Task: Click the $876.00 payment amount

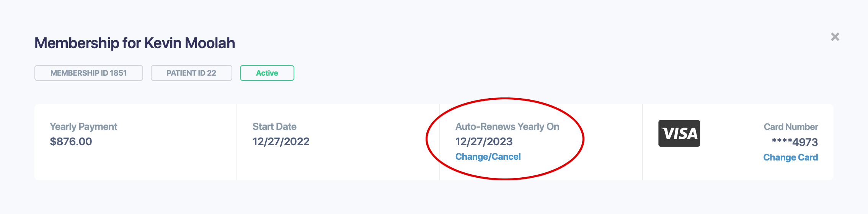Action: pyautogui.click(x=71, y=142)
